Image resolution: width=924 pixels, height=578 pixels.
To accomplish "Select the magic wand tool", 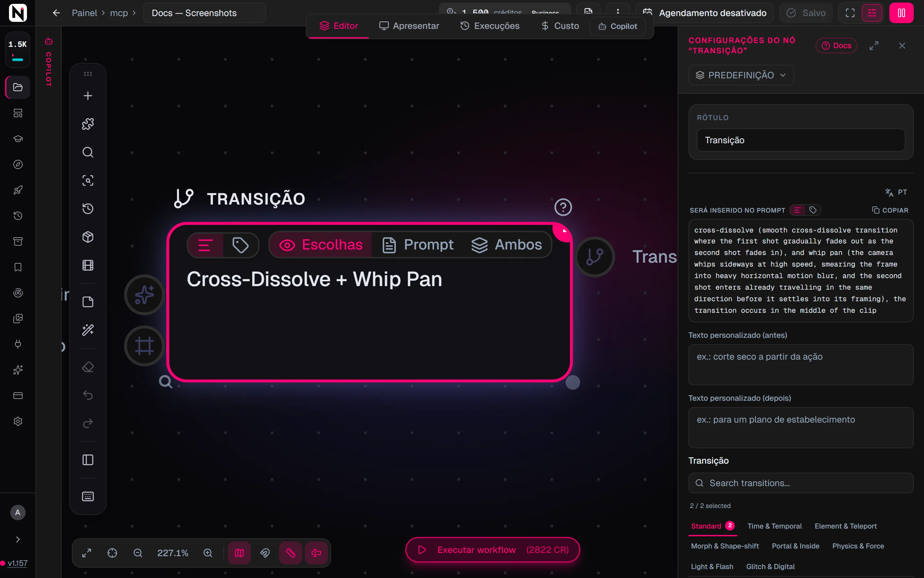I will coord(88,330).
